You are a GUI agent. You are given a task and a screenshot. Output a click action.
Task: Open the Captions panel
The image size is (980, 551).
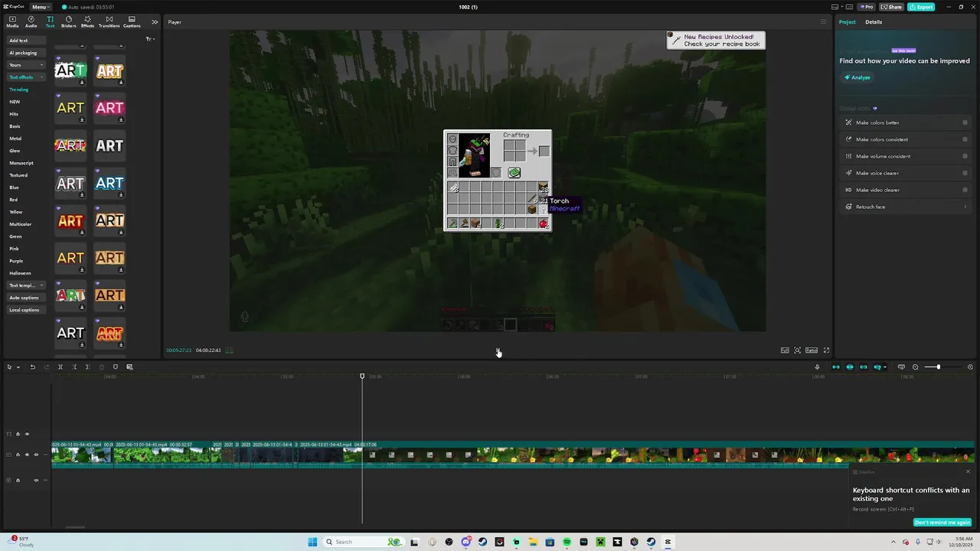click(x=132, y=21)
